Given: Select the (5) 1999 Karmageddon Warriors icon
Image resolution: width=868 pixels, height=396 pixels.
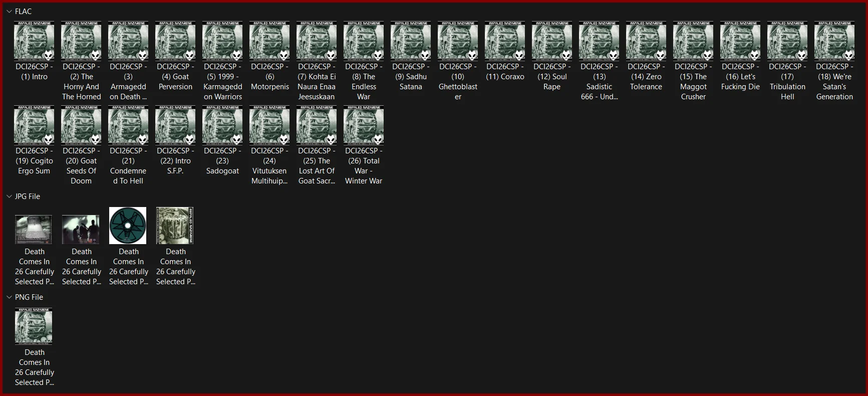Looking at the screenshot, I should (222, 41).
